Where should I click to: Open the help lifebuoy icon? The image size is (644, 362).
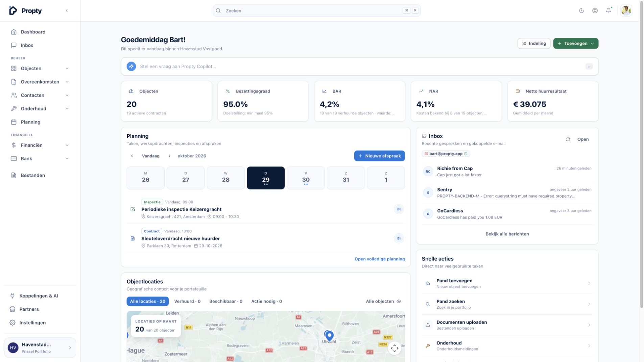click(x=595, y=10)
